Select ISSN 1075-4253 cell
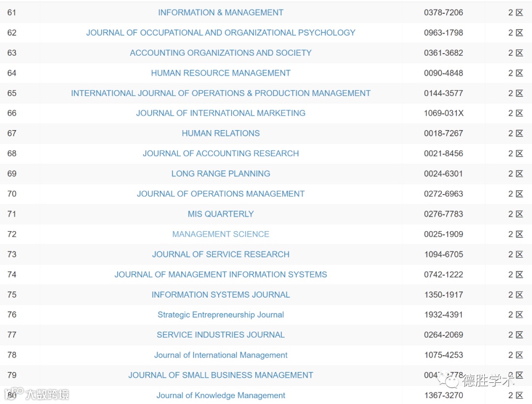The height and width of the screenshot is (404, 532). point(443,355)
